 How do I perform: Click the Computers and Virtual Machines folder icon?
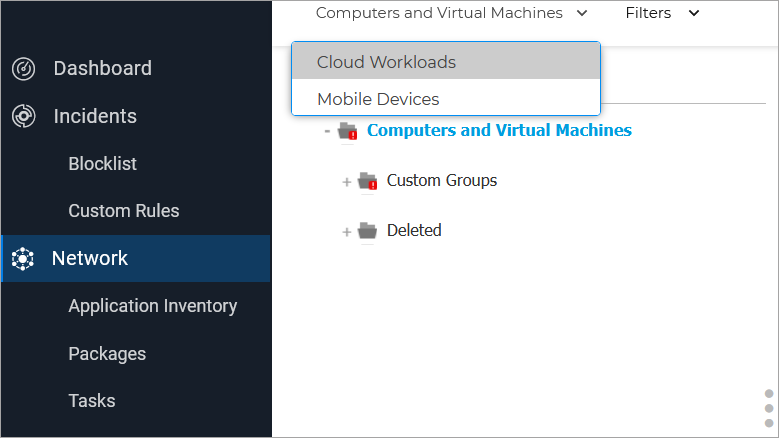[348, 131]
